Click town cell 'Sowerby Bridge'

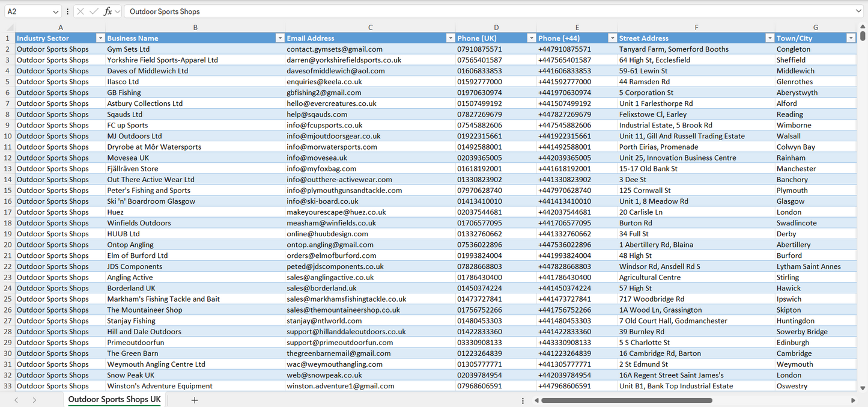point(815,332)
